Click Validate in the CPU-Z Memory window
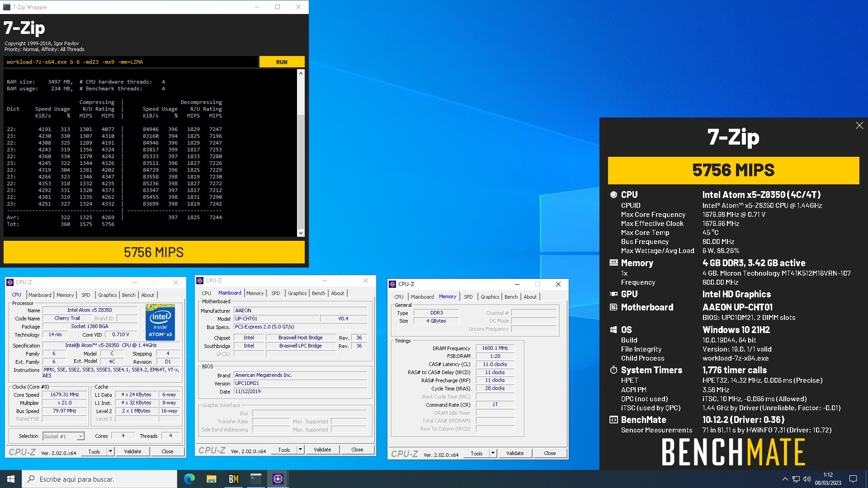 [515, 453]
